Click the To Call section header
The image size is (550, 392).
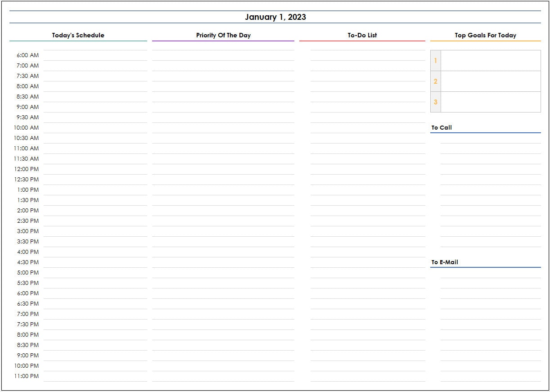click(x=442, y=127)
